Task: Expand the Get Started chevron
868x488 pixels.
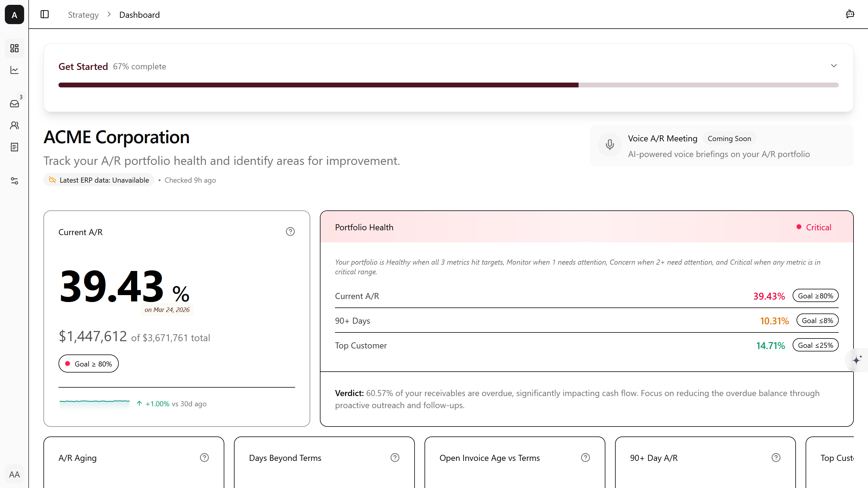Action: pyautogui.click(x=834, y=66)
